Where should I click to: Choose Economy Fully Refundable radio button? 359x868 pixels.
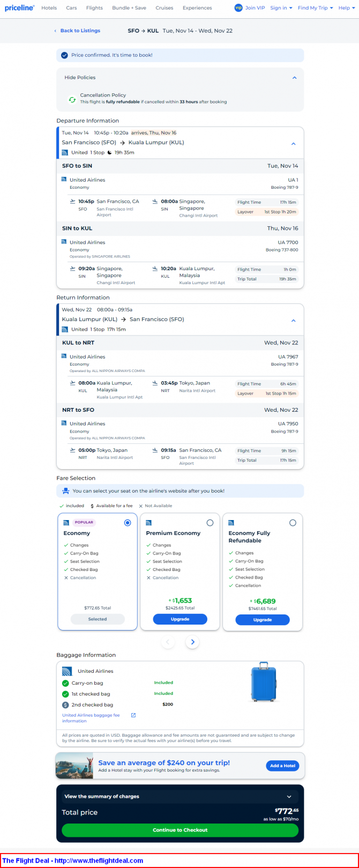tap(293, 523)
